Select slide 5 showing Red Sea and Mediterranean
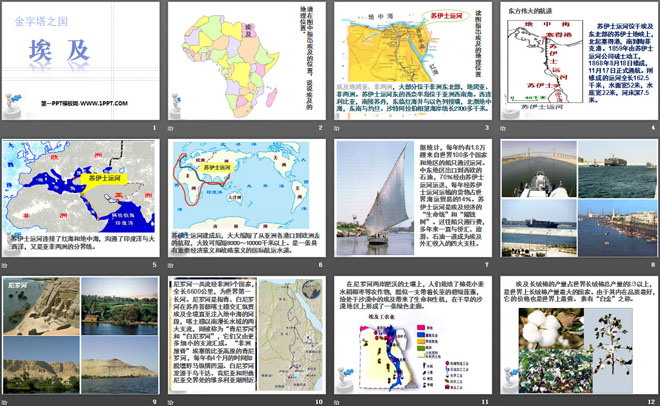This screenshot has width=660, height=406. [82, 199]
